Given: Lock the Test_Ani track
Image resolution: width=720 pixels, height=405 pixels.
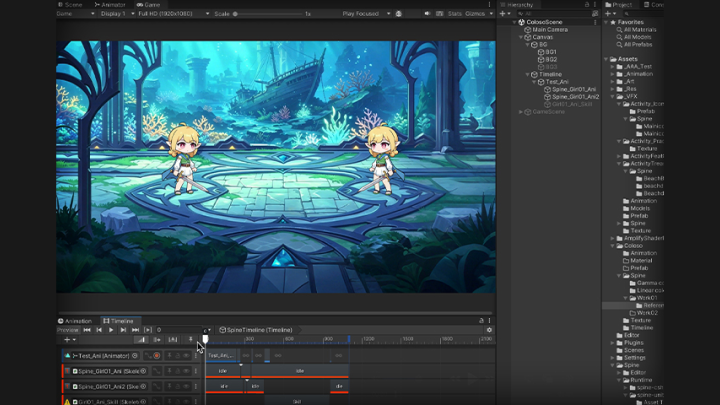Looking at the screenshot, I should [178, 356].
